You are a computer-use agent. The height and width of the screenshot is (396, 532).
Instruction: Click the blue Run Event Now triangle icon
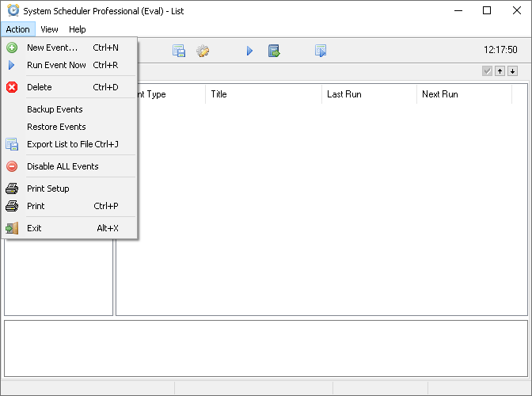point(12,65)
